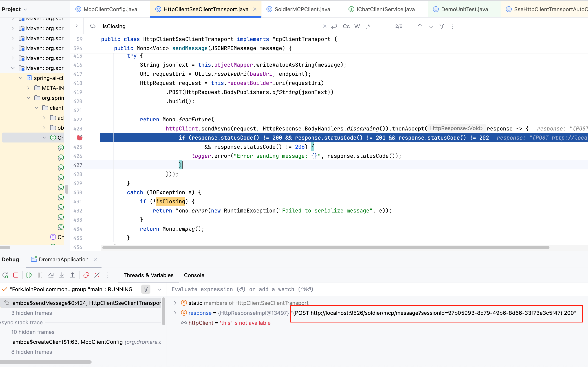Expand the replace field chevron
Image resolution: width=588 pixels, height=367 pixels.
tap(76, 26)
